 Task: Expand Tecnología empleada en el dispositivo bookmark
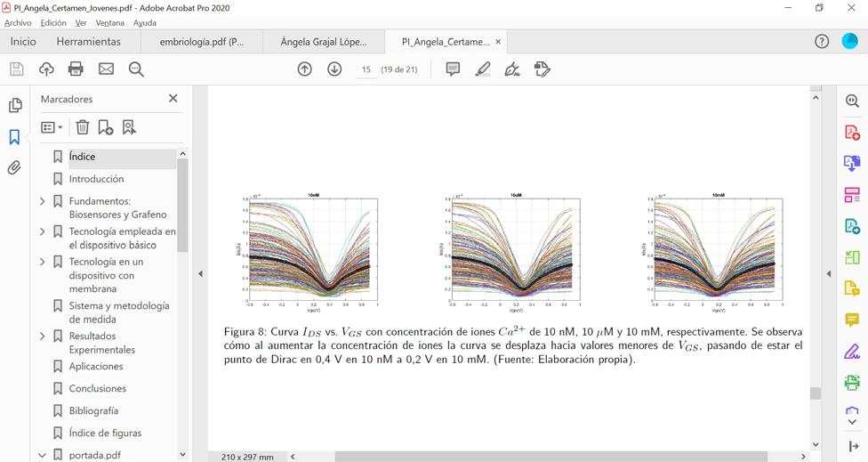tap(43, 231)
